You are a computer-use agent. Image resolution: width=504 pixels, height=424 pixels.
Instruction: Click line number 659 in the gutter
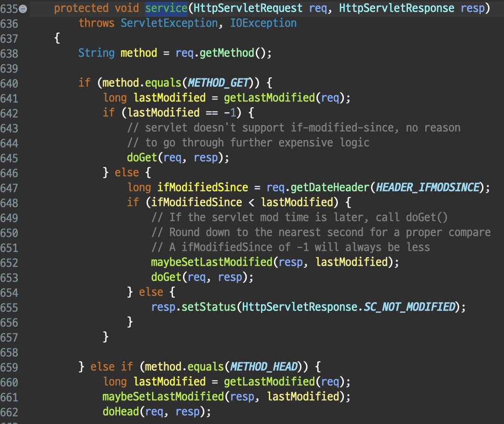pyautogui.click(x=9, y=367)
